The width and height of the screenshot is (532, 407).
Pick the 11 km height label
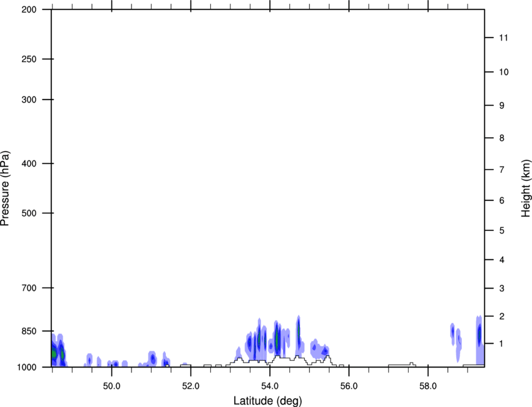tap(503, 38)
